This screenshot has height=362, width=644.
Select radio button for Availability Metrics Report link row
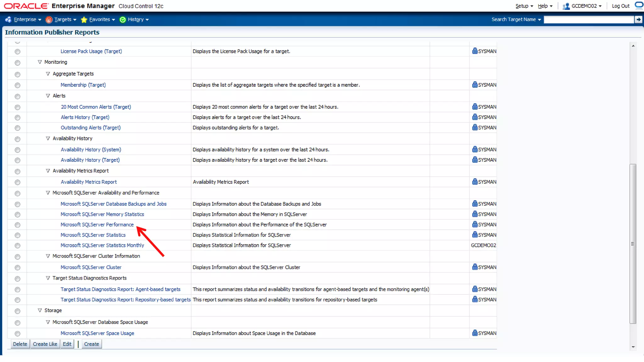(x=18, y=182)
